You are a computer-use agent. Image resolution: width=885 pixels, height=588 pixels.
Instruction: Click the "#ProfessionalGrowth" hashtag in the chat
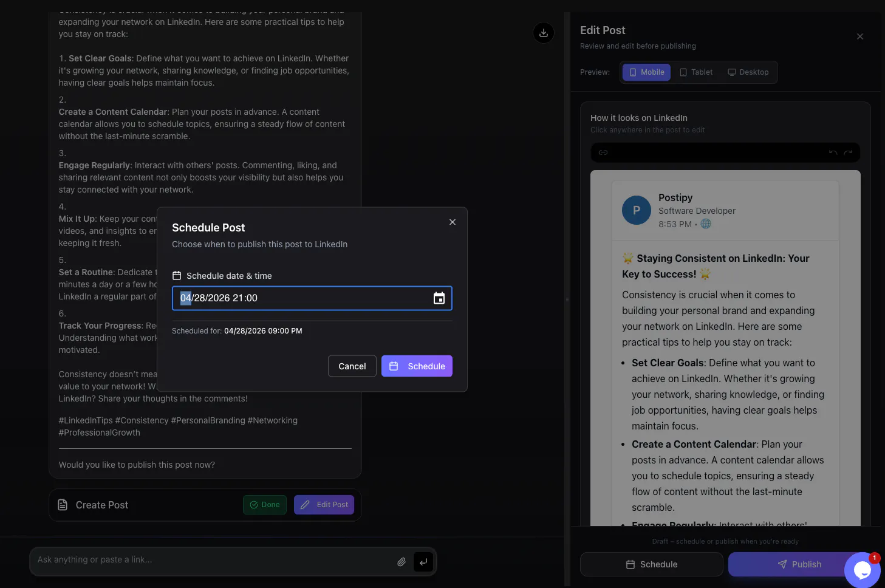(100, 432)
